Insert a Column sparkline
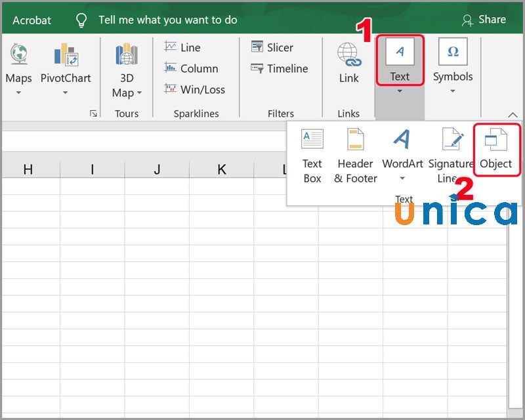Viewport: 525px width, 420px height. tap(191, 68)
